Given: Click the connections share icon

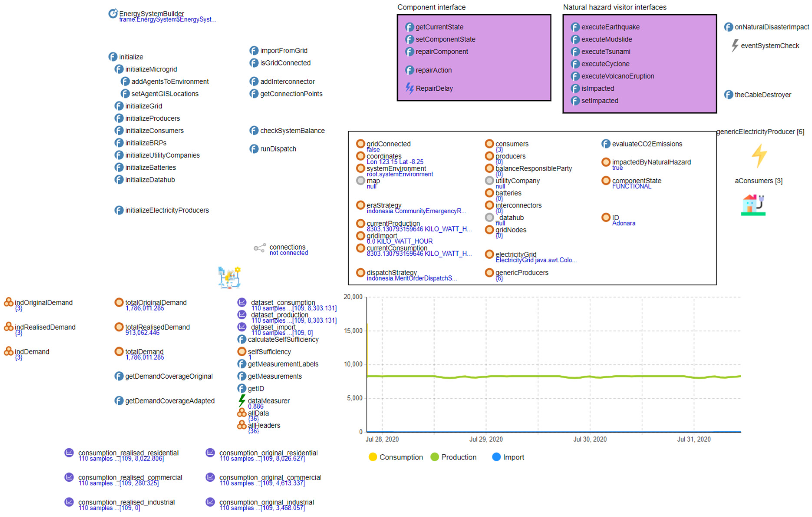Looking at the screenshot, I should [260, 248].
